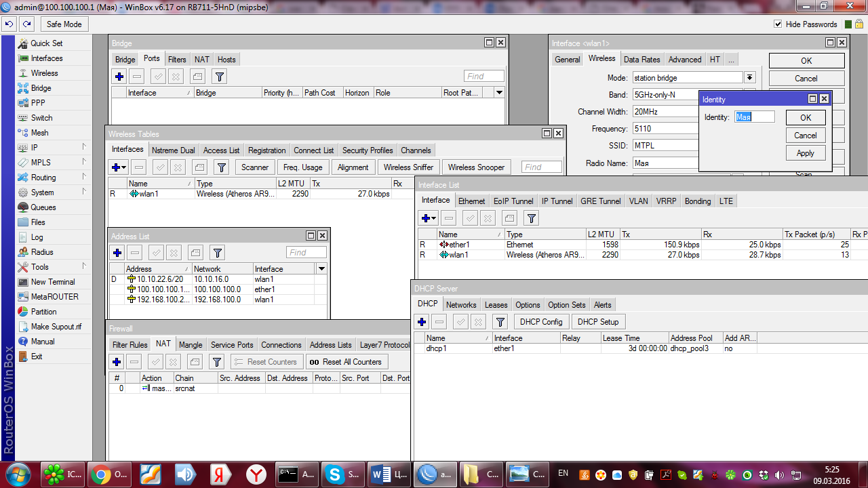The height and width of the screenshot is (488, 868).
Task: Expand the column dropdown in Address List table
Action: click(321, 269)
